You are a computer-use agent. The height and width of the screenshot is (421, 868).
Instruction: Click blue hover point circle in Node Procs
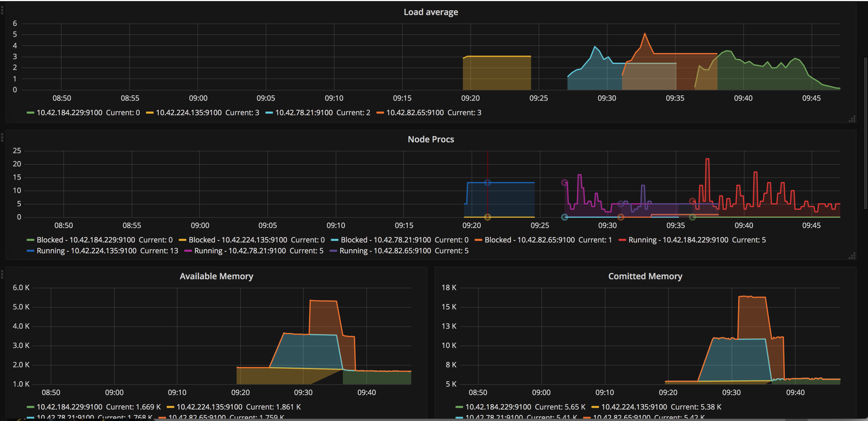click(x=487, y=182)
